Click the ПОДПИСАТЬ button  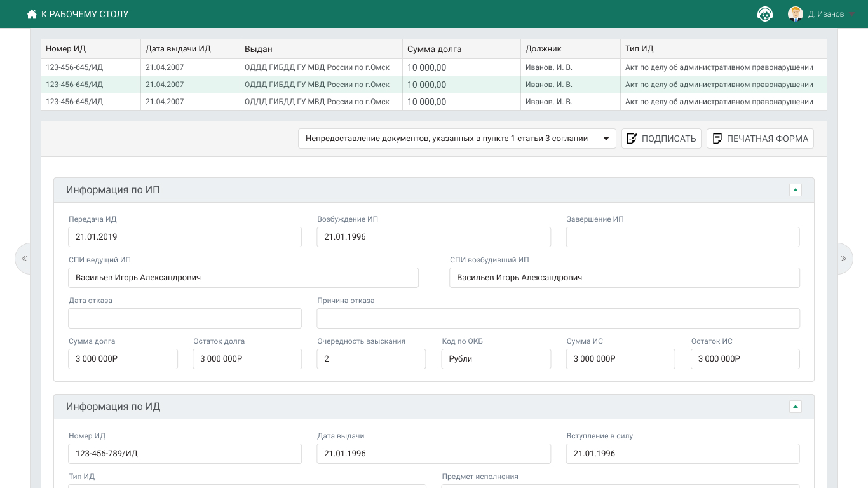pyautogui.click(x=661, y=139)
